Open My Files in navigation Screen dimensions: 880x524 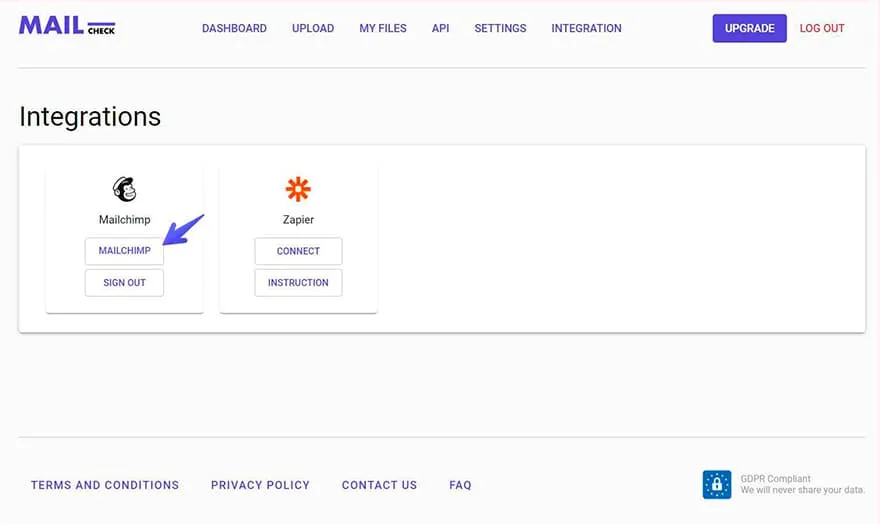pyautogui.click(x=383, y=28)
